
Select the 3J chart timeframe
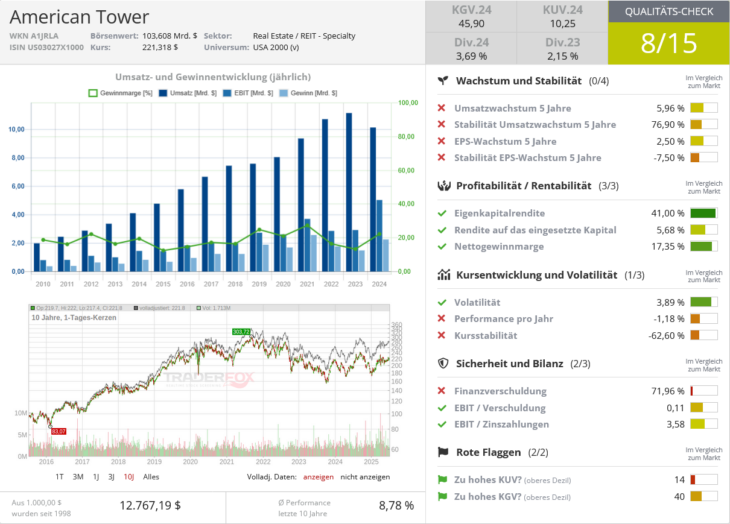point(111,477)
